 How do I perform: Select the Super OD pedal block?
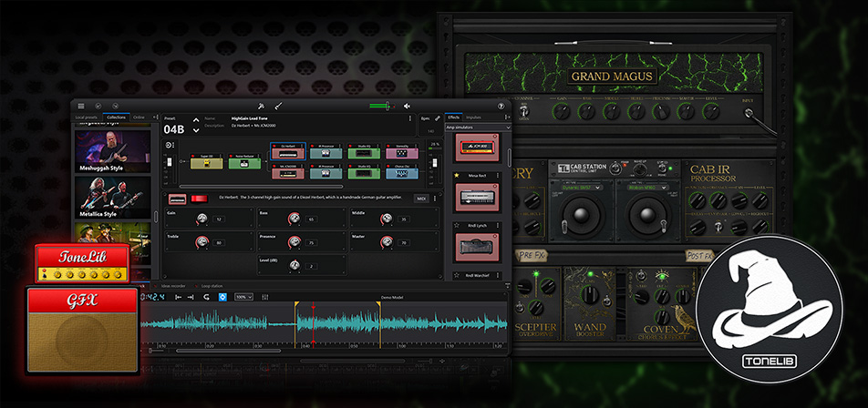click(x=206, y=161)
